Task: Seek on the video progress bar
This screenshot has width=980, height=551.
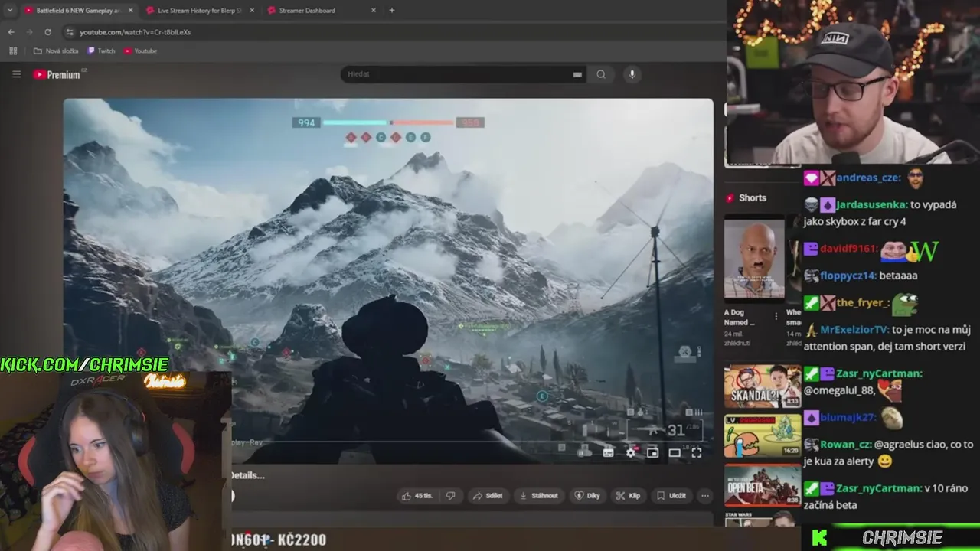Action: coord(467,442)
